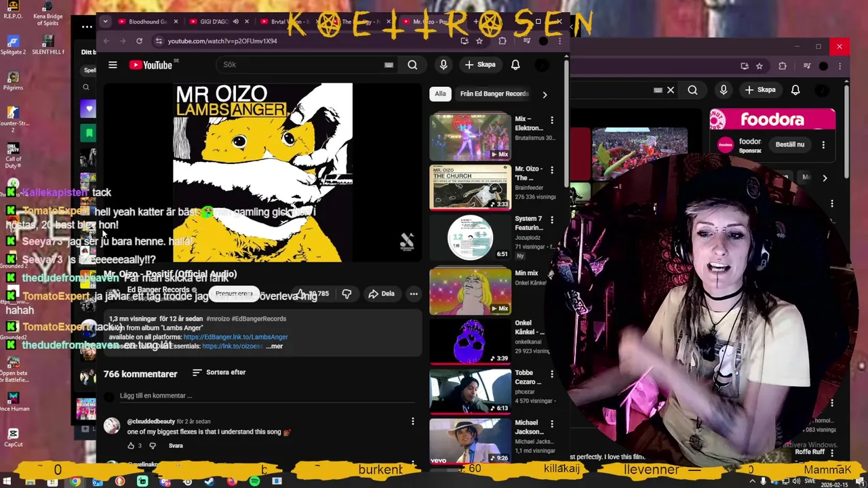Click the #EdBangerRecords hashtag
This screenshot has width=868, height=488.
[258, 319]
